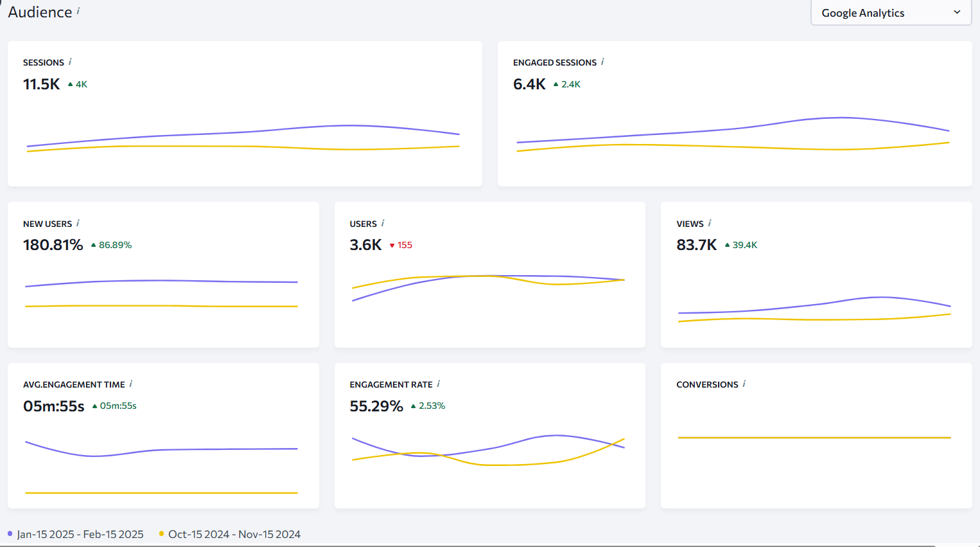Click the 11.5K sessions value

[x=42, y=84]
